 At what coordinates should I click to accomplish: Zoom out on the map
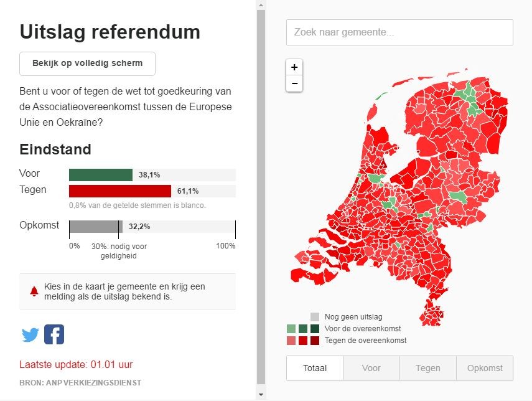(294, 83)
